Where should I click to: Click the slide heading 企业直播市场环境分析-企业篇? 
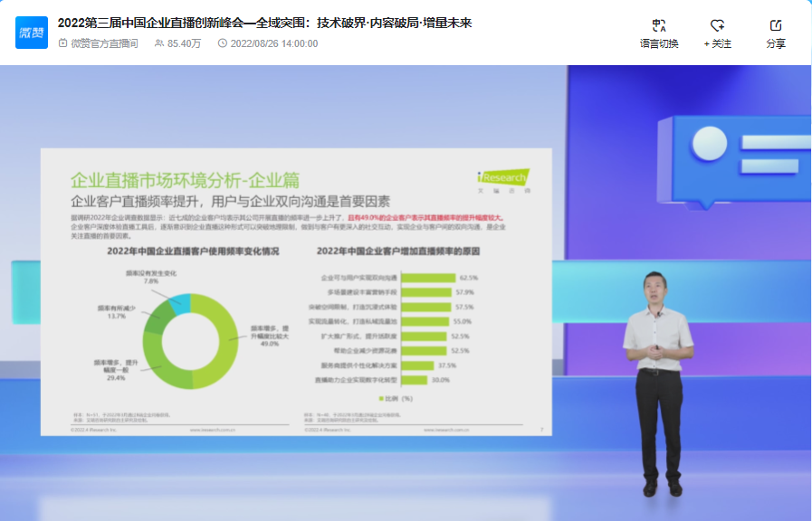(185, 180)
